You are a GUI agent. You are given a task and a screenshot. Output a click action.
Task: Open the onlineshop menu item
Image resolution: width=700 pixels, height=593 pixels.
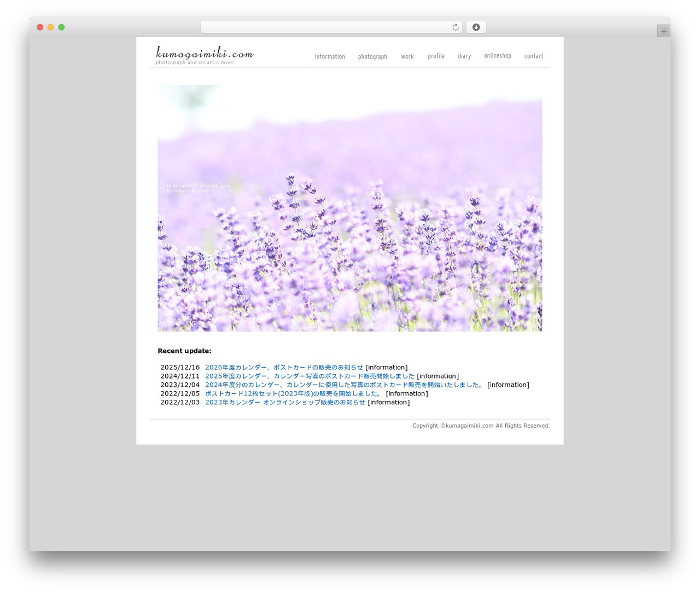coord(498,55)
